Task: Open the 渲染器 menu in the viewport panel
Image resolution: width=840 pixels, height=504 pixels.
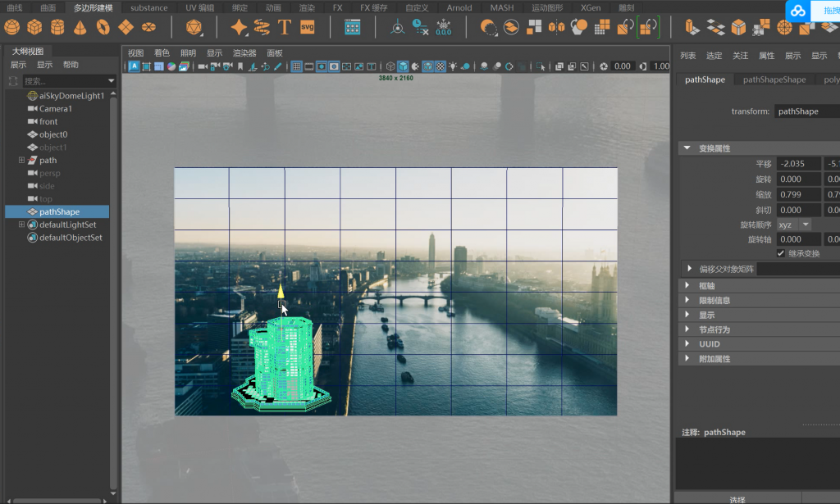Action: [x=244, y=53]
